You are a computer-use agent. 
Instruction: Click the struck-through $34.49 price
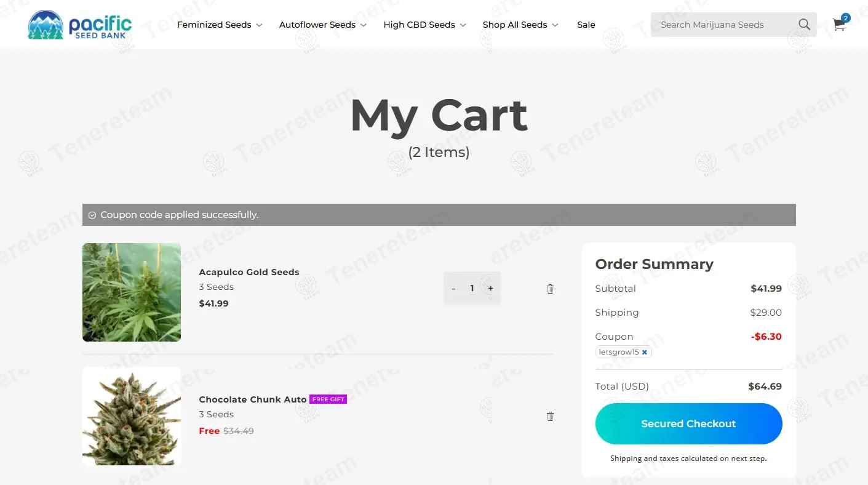[x=238, y=431]
